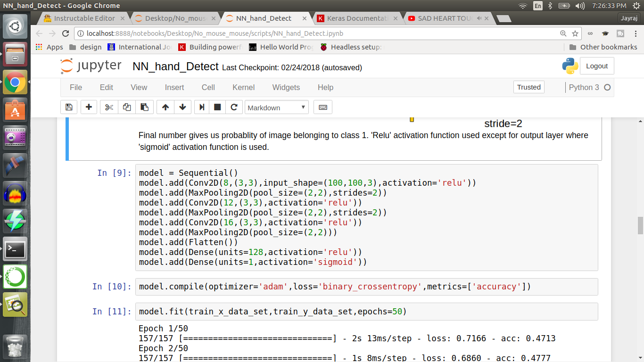Viewport: 644px width, 362px height.
Task: Save the notebook with the floppy disk icon
Action: pyautogui.click(x=69, y=107)
